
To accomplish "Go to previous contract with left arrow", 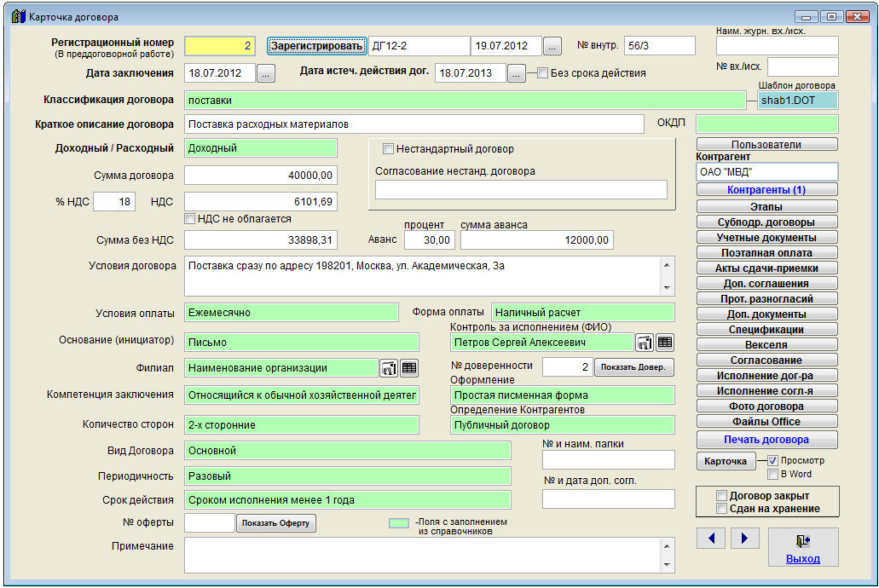I will pos(710,538).
